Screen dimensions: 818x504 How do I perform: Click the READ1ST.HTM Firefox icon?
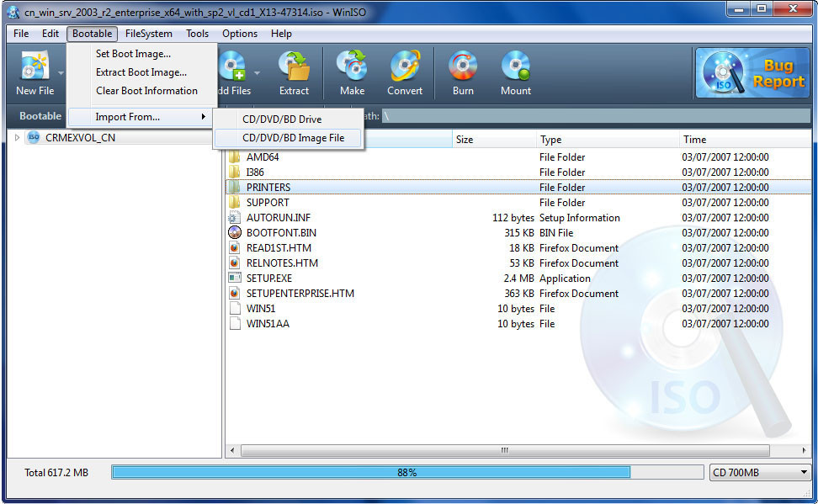(x=235, y=248)
